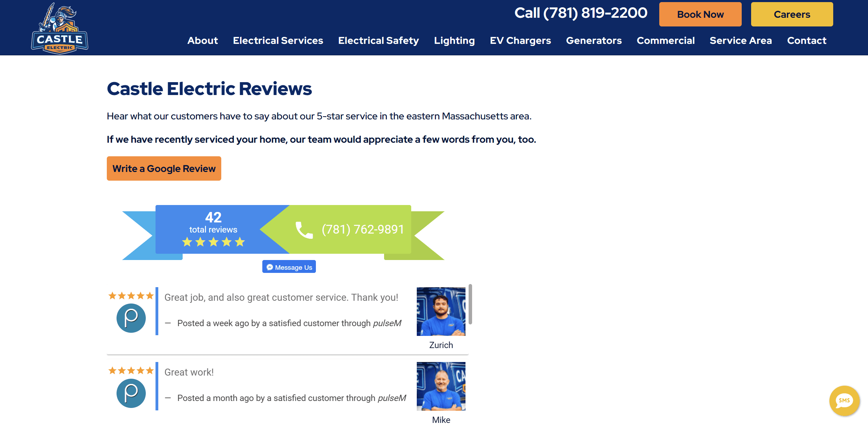Expand the Commercial services dropdown
Viewport: 868px width, 425px height.
pos(666,40)
